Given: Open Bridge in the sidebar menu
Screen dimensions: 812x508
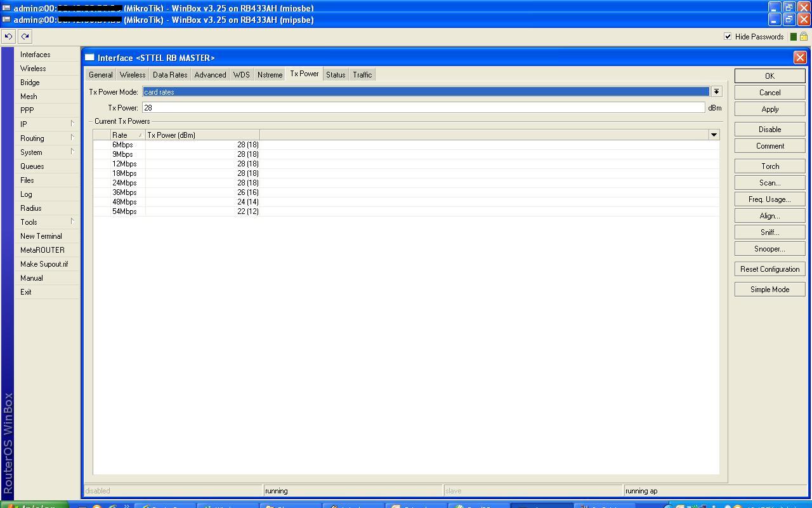Looking at the screenshot, I should pos(47,82).
